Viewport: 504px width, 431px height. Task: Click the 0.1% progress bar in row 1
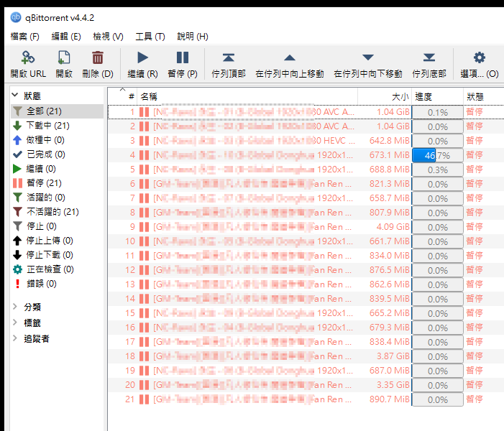click(438, 112)
